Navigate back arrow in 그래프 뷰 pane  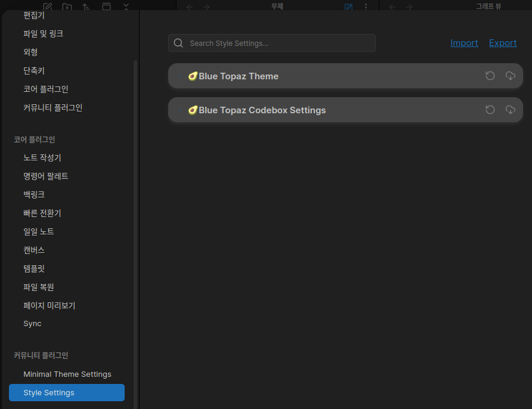392,7
